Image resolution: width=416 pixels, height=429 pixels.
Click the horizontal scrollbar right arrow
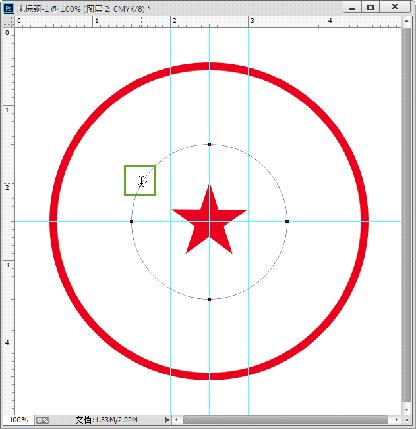pos(397,420)
